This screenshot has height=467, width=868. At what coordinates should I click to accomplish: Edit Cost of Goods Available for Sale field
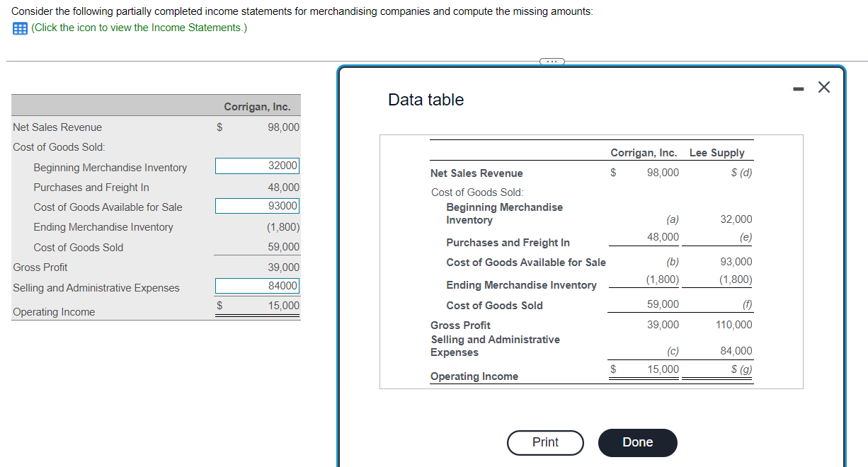pos(258,206)
